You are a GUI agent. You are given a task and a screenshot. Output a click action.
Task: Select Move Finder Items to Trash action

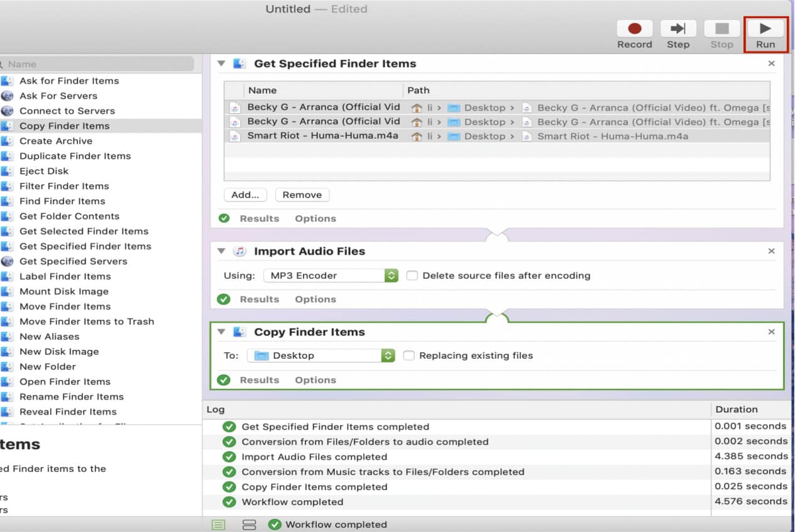[87, 322]
